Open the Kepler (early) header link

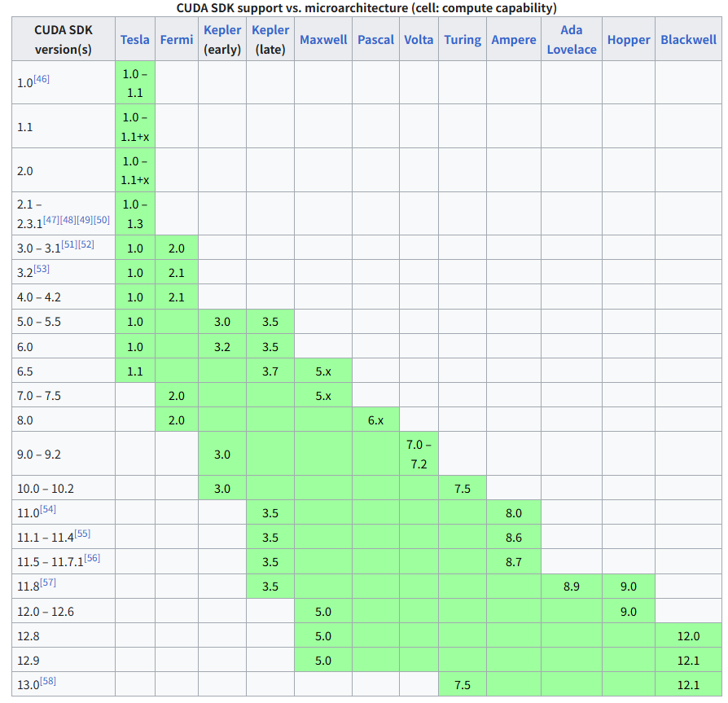[x=222, y=30]
